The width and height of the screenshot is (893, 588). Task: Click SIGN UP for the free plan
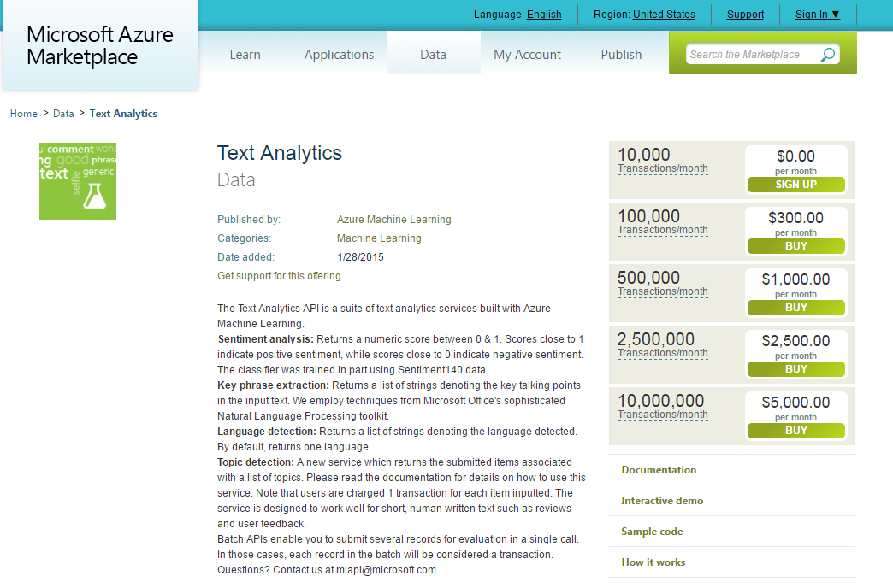(795, 184)
